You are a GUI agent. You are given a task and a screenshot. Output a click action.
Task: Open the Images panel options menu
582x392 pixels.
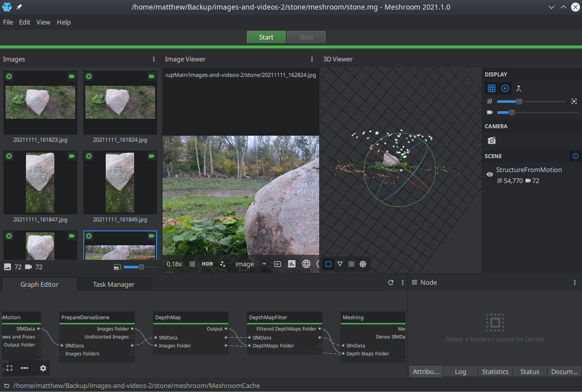[x=153, y=59]
